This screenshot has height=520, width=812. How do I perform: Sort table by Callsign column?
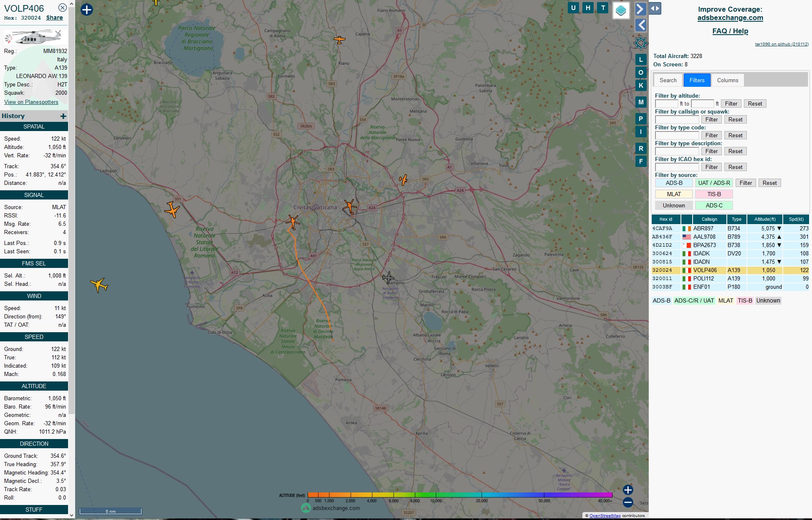[x=709, y=219]
